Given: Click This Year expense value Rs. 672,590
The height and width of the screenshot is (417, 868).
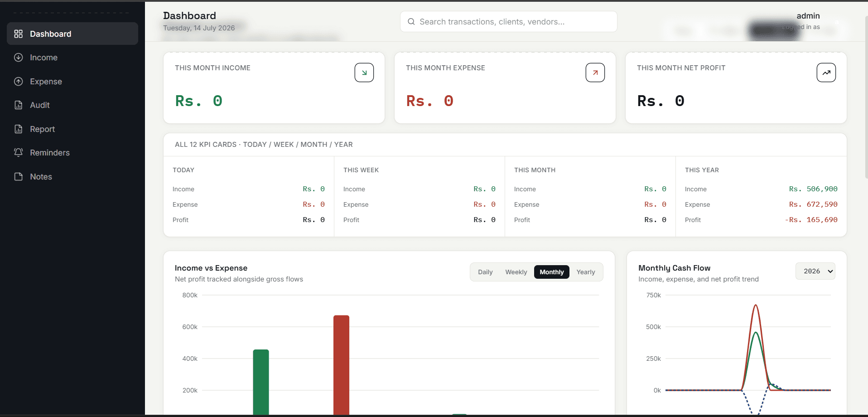Looking at the screenshot, I should pos(813,204).
